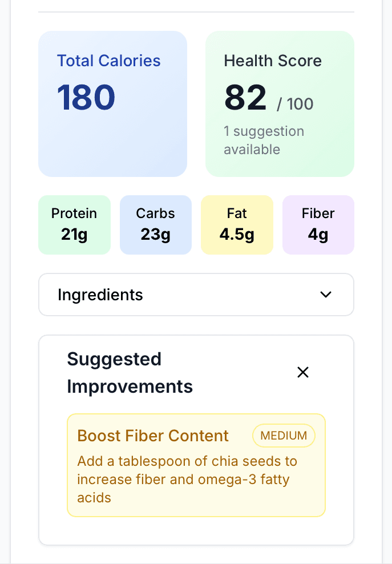Click the 21g protein amount
The image size is (392, 564).
[74, 235]
